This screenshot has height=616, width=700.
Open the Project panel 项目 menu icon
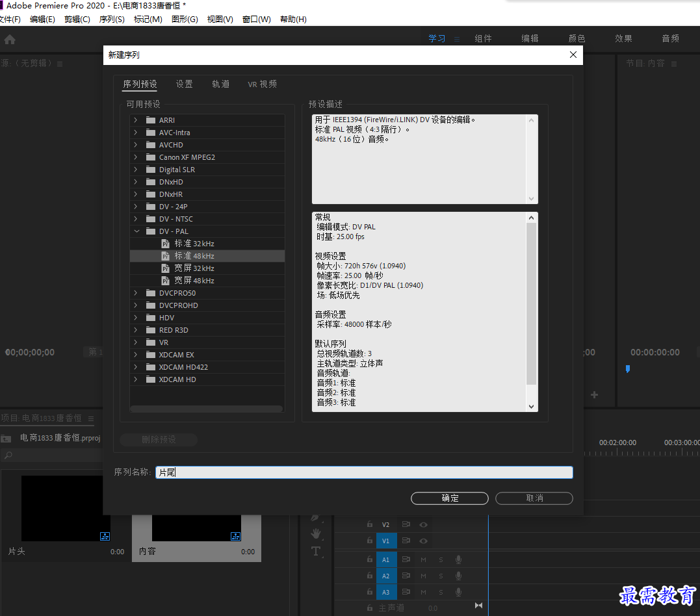pos(91,418)
